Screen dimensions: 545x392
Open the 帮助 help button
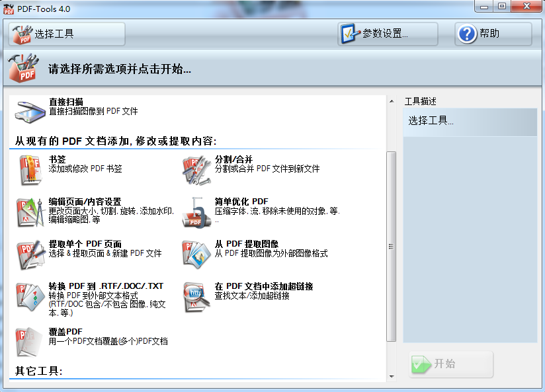[x=493, y=34]
